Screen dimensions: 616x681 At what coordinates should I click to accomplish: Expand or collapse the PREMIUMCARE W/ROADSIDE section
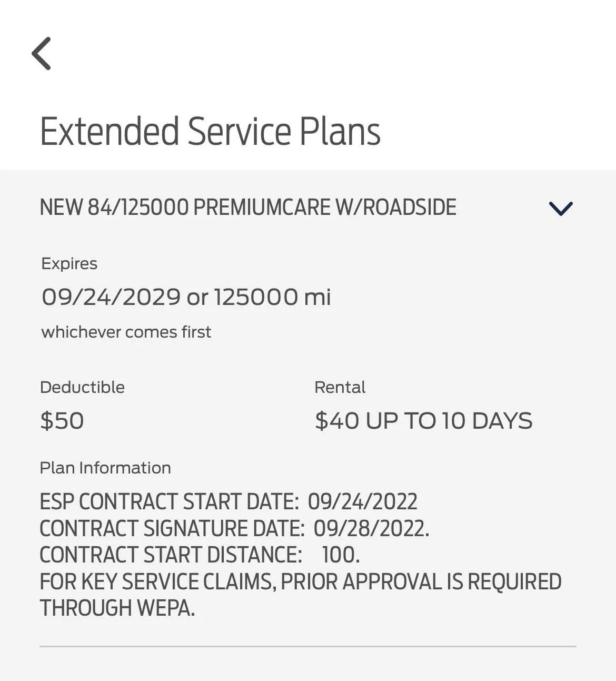coord(560,208)
